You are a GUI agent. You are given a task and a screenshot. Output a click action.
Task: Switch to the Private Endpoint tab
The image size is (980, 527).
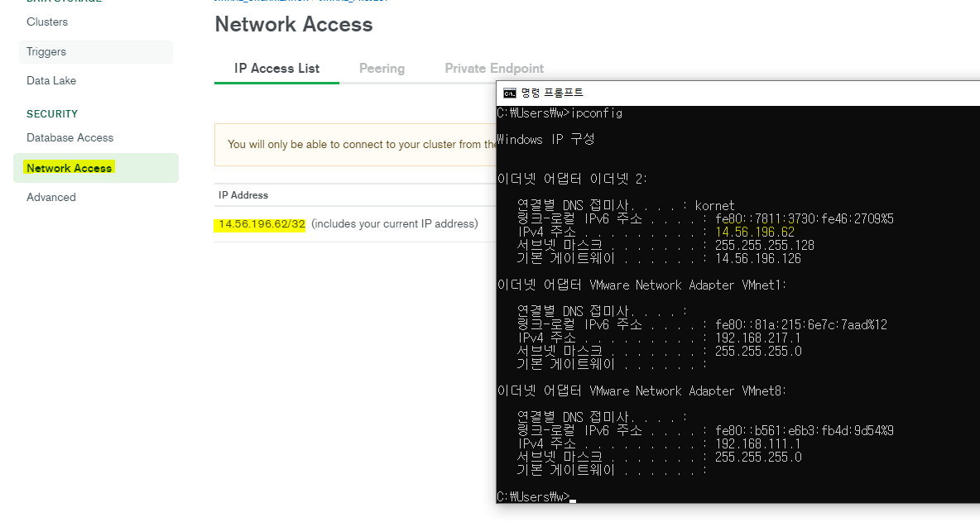(x=494, y=69)
